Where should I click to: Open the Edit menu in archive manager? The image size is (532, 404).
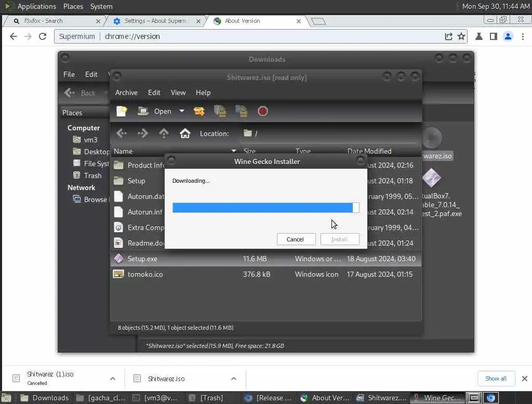pyautogui.click(x=154, y=92)
